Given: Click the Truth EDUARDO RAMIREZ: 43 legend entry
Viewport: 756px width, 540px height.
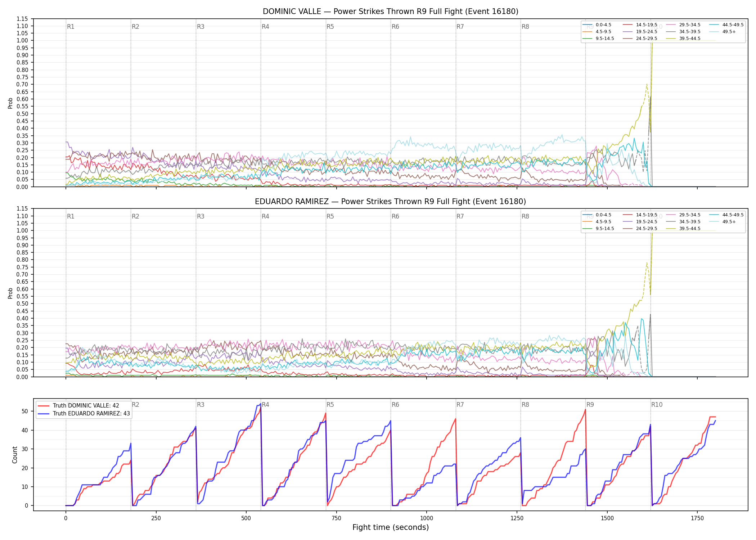Looking at the screenshot, I should click(x=84, y=414).
